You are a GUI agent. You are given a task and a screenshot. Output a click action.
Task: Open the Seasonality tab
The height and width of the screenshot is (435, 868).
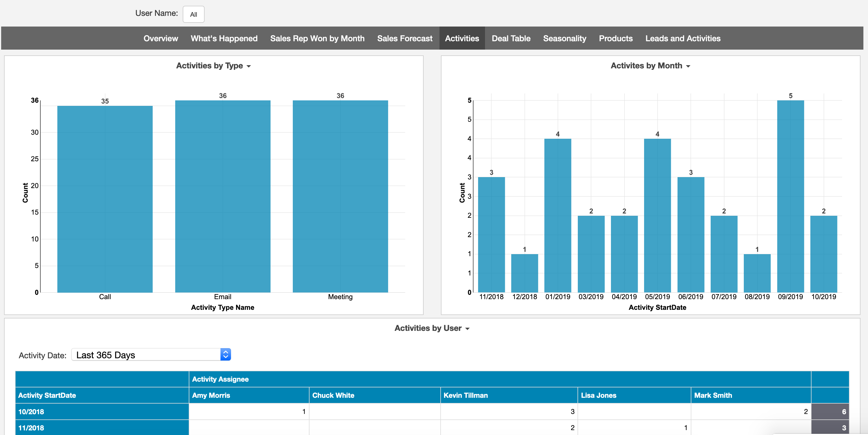[x=565, y=38]
